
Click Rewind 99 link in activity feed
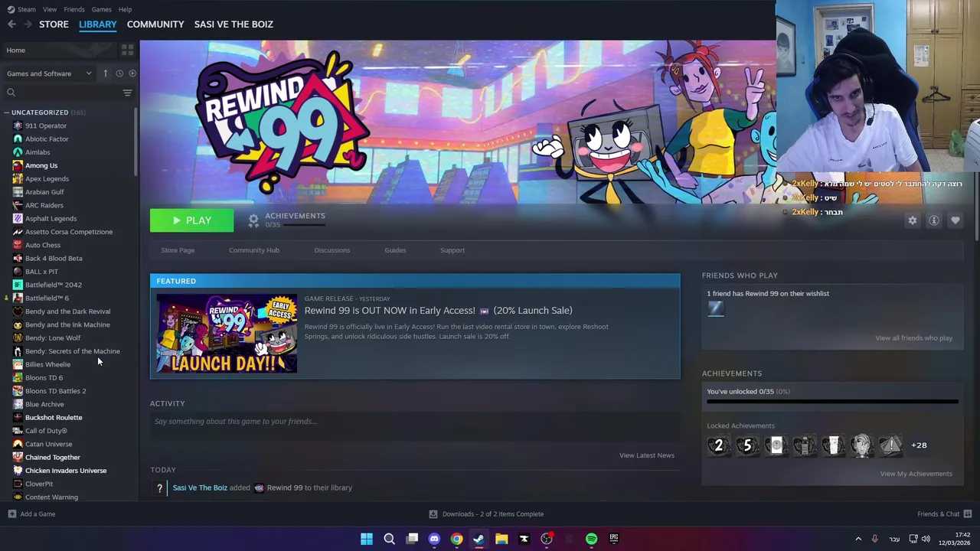pos(284,487)
